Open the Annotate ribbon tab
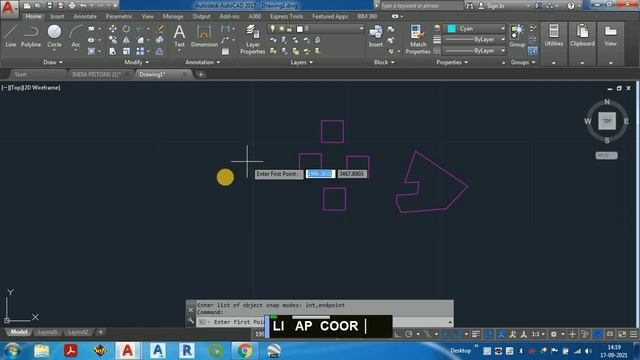This screenshot has width=640, height=360. [85, 16]
